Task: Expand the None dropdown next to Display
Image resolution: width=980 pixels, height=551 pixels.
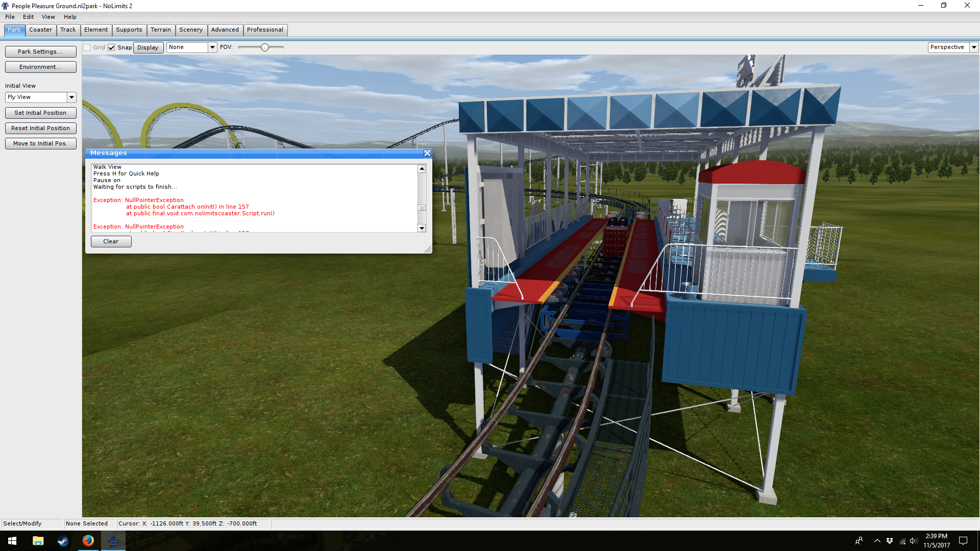Action: pyautogui.click(x=212, y=47)
